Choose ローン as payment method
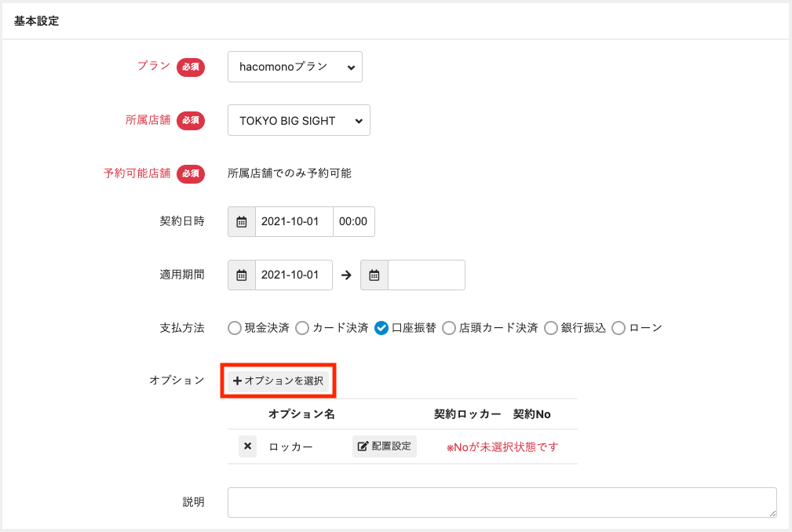The width and height of the screenshot is (792, 532). pyautogui.click(x=619, y=328)
